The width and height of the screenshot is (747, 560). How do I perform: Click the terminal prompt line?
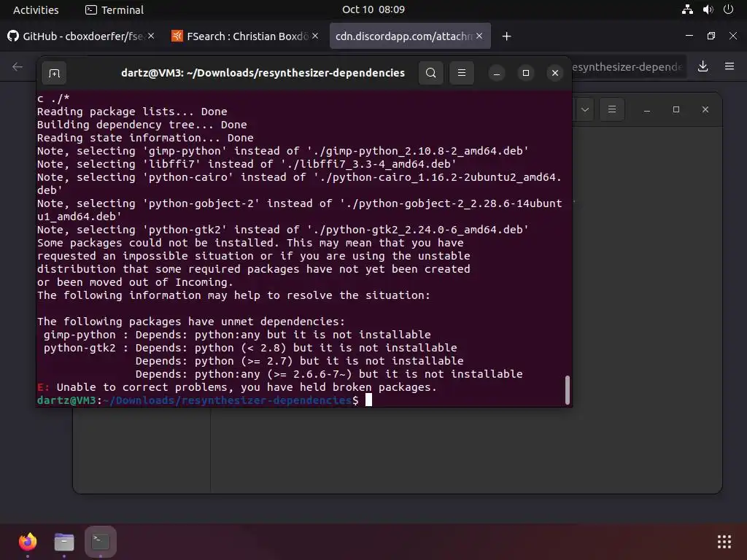pos(204,400)
